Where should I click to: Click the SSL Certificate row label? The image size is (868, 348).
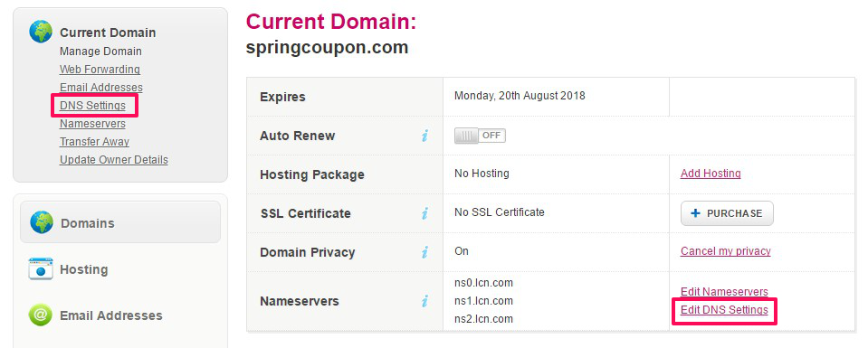tap(305, 213)
